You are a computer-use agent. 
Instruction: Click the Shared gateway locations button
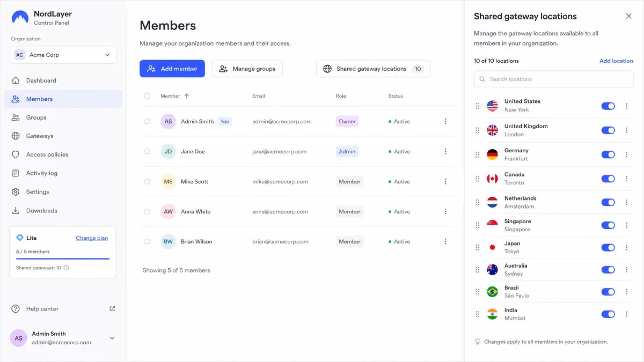(x=373, y=69)
